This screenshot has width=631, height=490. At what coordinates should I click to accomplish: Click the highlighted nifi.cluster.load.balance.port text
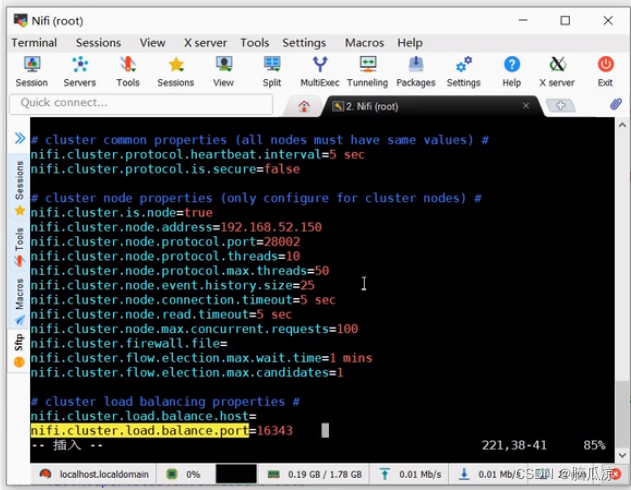pyautogui.click(x=140, y=431)
